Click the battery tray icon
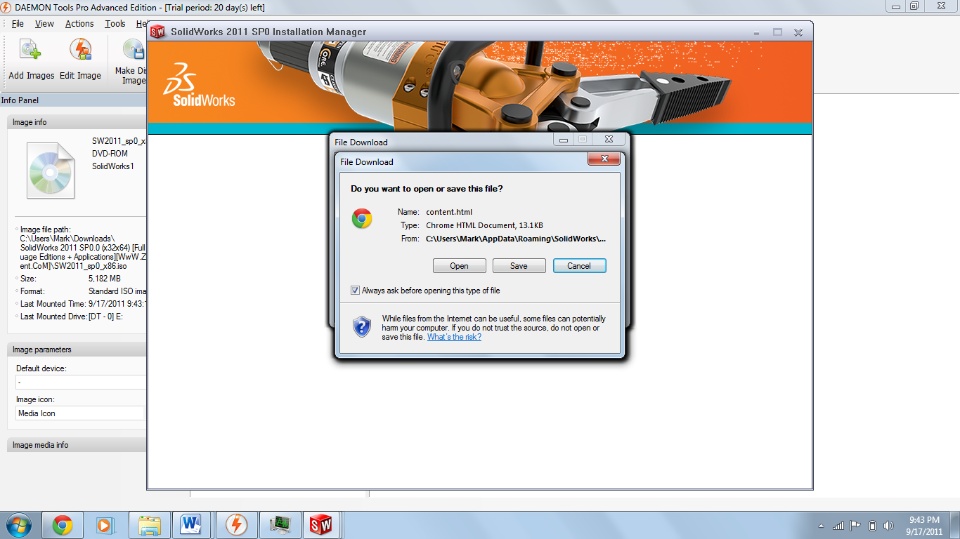Viewport: 960px width, 539px height. point(872,526)
